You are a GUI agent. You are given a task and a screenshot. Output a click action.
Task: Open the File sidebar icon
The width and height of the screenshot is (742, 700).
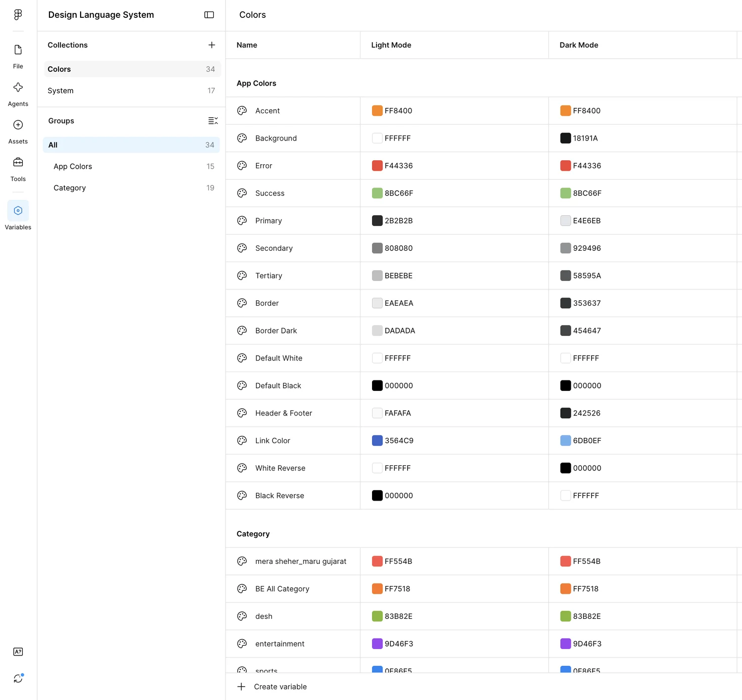pyautogui.click(x=18, y=49)
